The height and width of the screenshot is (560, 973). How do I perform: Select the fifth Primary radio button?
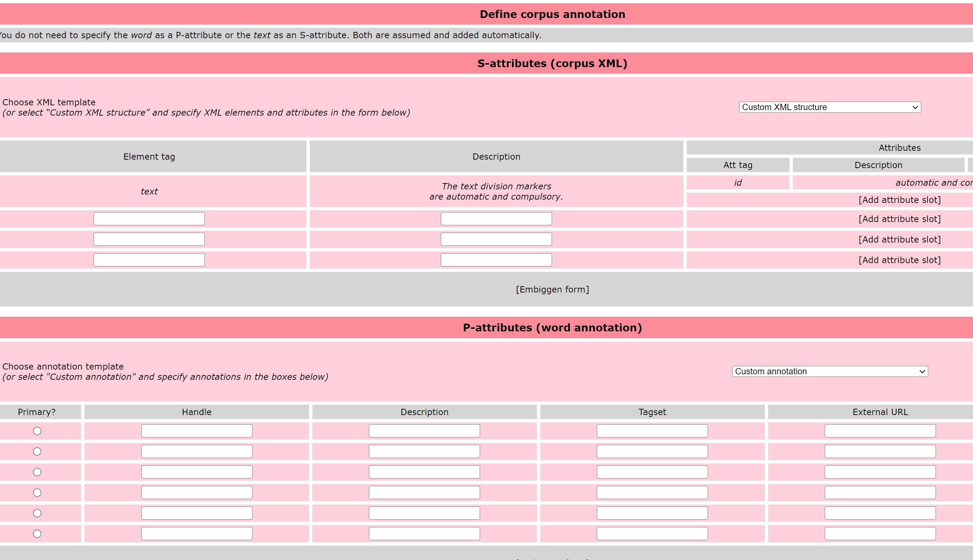pos(37,513)
